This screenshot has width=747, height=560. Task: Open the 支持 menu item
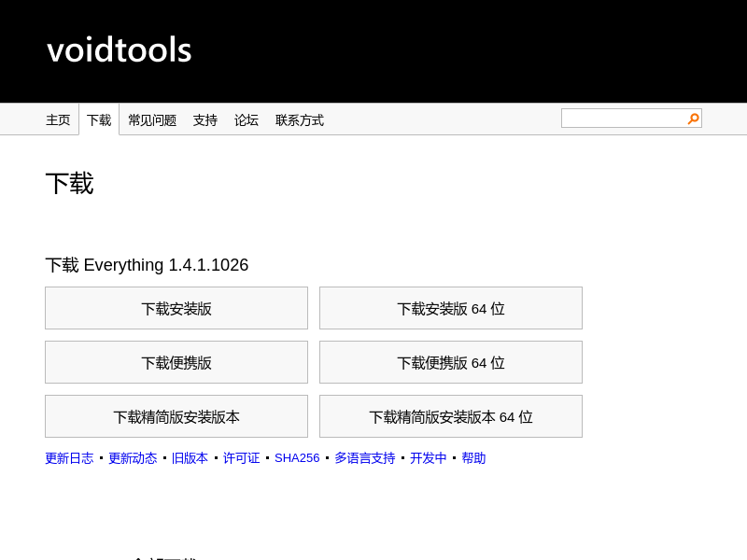[x=205, y=120]
